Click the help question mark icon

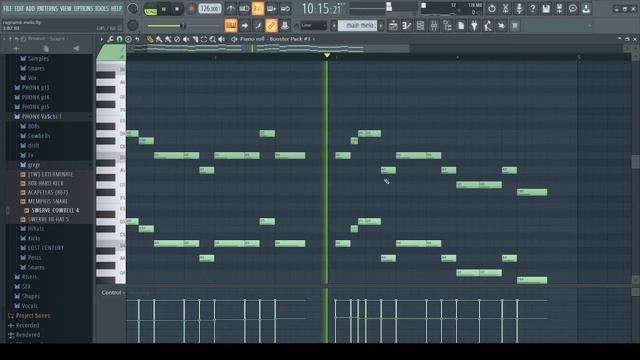[532, 9]
